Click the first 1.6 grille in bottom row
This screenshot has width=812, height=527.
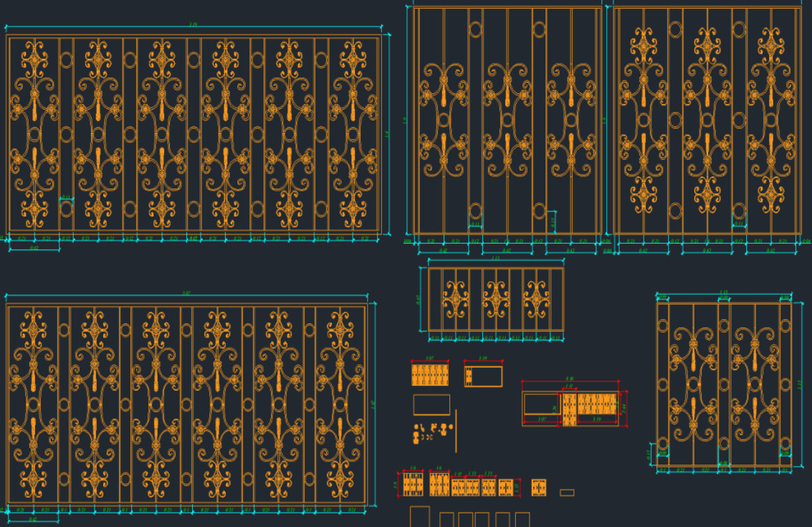pos(413,485)
